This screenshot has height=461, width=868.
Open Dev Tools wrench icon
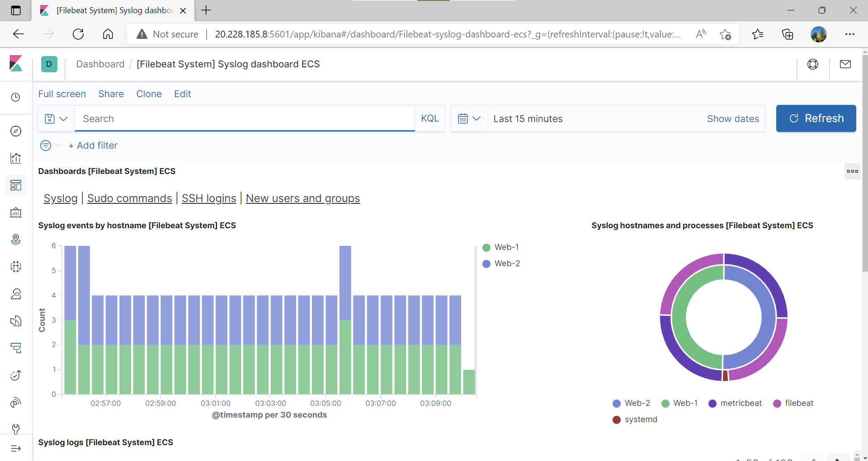(15, 429)
